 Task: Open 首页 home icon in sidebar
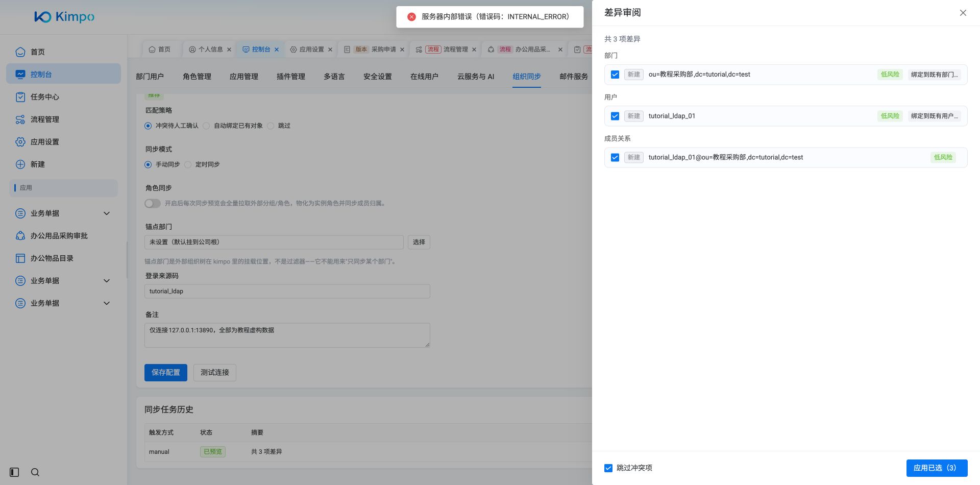(x=20, y=52)
